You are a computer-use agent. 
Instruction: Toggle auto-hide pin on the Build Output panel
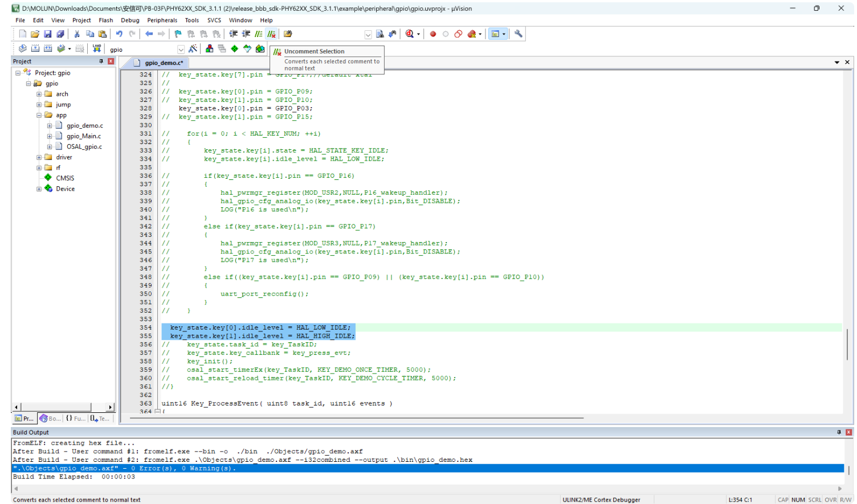click(x=839, y=432)
